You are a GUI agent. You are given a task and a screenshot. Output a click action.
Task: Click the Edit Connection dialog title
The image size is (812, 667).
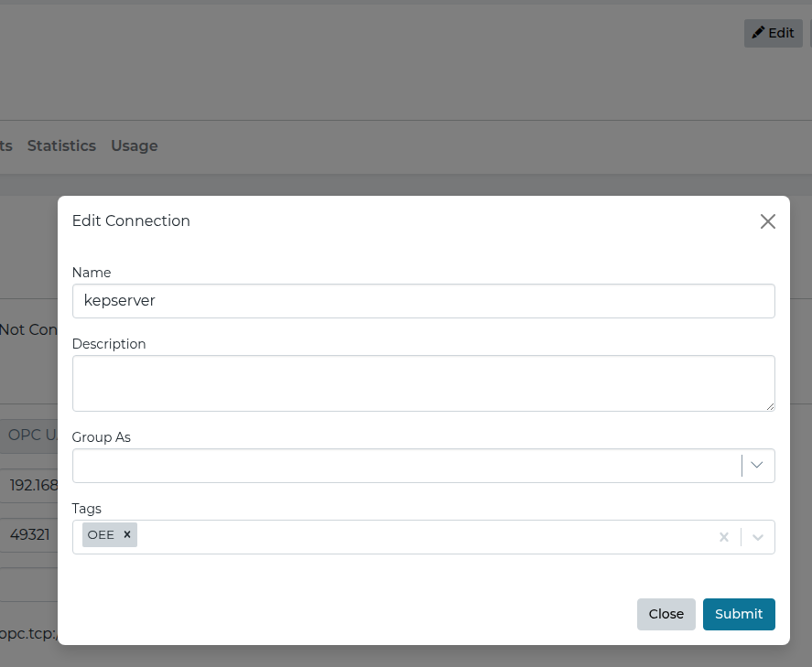(131, 221)
